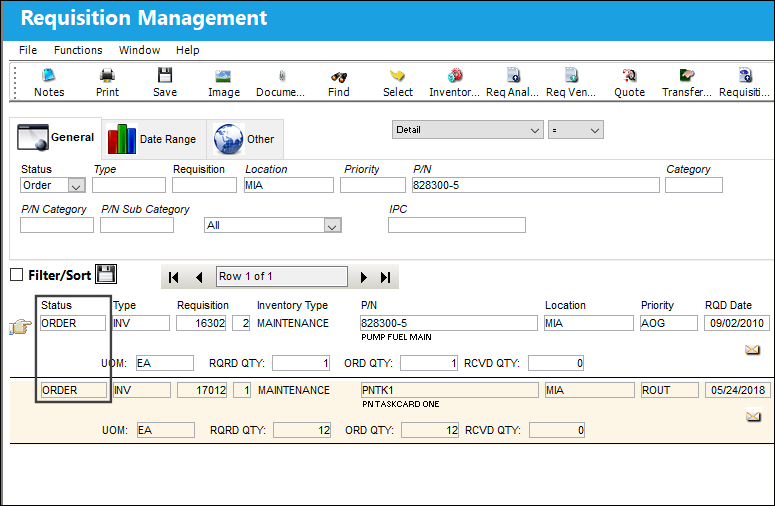Screen dimensions: 775x506
Task: Switch to the Other tab
Action: point(245,139)
